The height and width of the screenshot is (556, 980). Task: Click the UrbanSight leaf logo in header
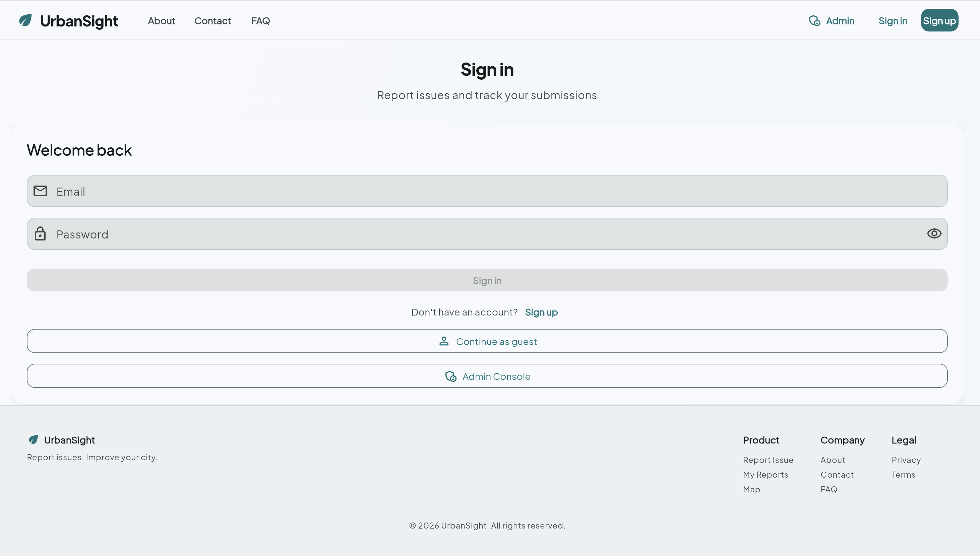coord(25,20)
